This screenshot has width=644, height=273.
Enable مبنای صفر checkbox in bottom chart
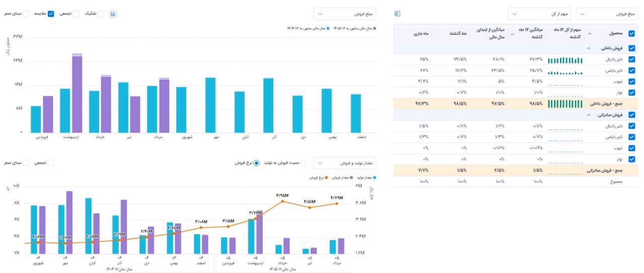click(x=26, y=163)
